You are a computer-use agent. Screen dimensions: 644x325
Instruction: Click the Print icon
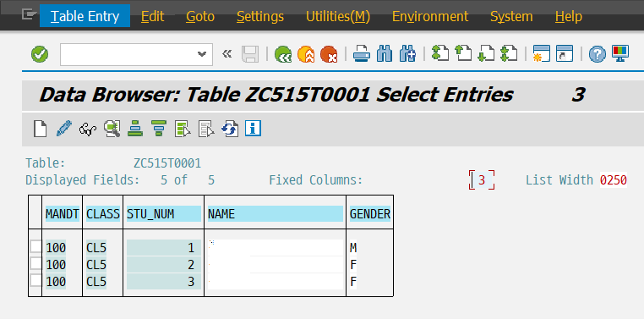[362, 54]
